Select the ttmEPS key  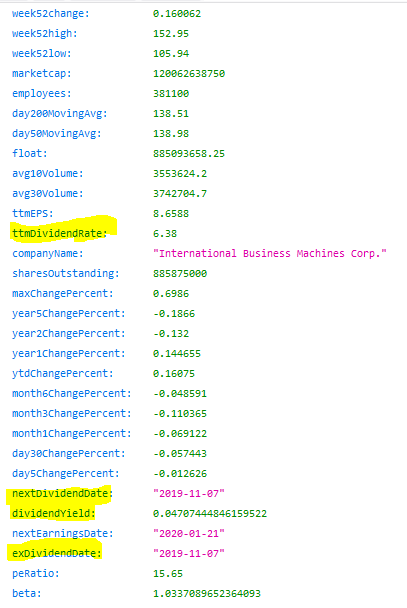coord(33,213)
